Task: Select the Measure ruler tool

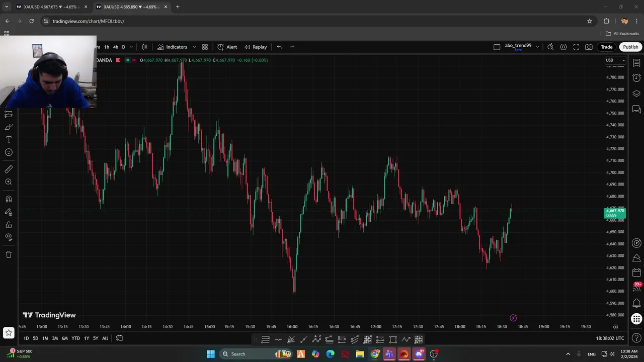Action: coord(9,169)
